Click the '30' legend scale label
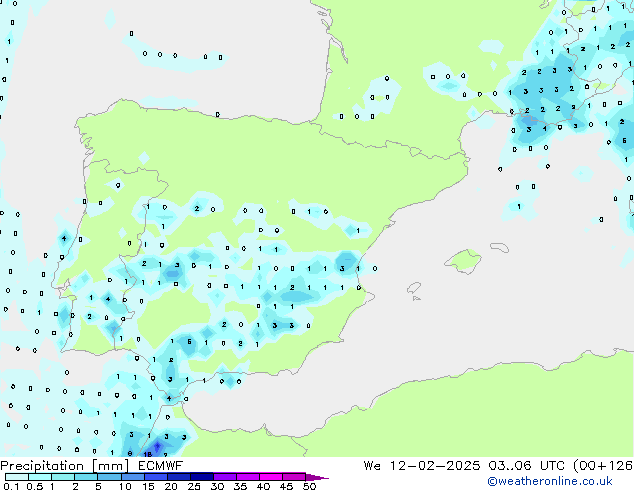634x490 pixels. pyautogui.click(x=217, y=486)
